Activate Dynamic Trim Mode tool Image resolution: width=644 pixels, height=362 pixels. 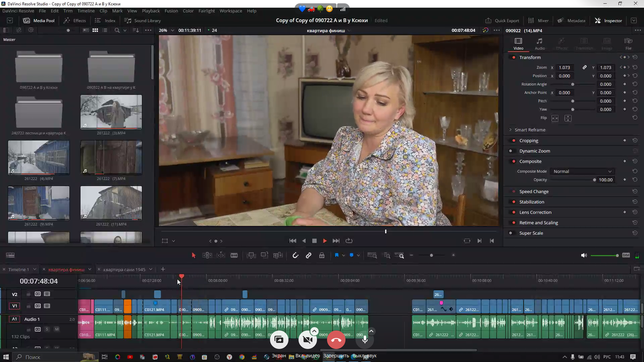[x=221, y=255]
